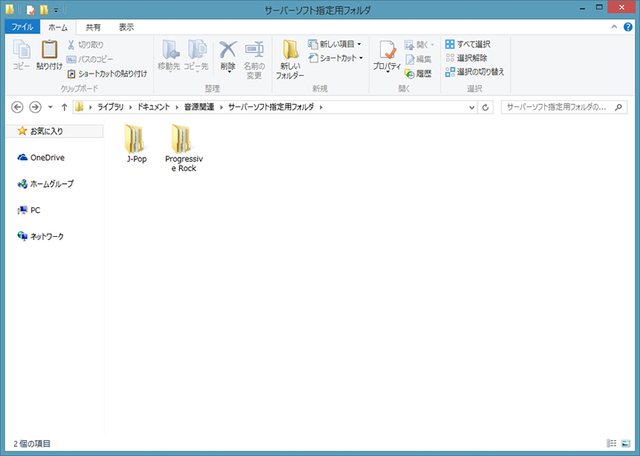Switch to the 共有 (Share) tab
The width and height of the screenshot is (640, 456).
coord(92,27)
